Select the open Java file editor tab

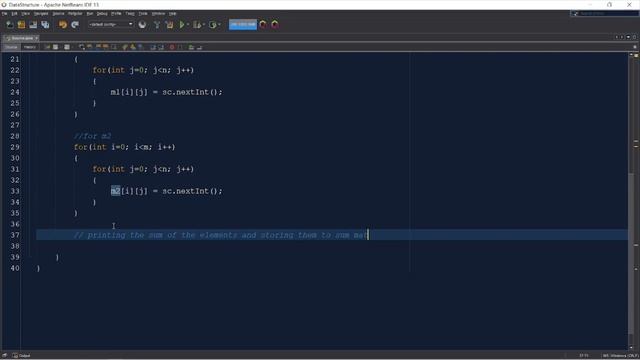click(x=20, y=38)
